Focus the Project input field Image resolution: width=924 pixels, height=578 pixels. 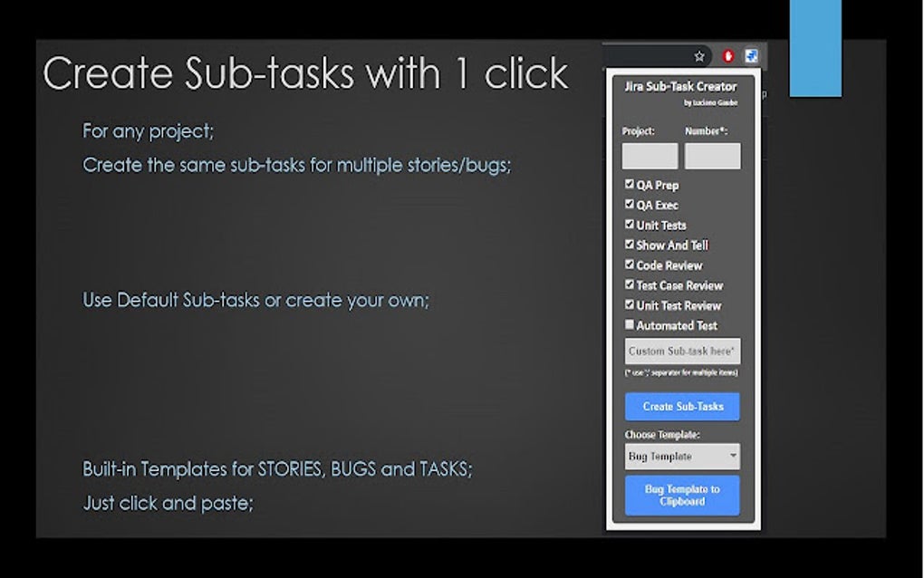650,156
